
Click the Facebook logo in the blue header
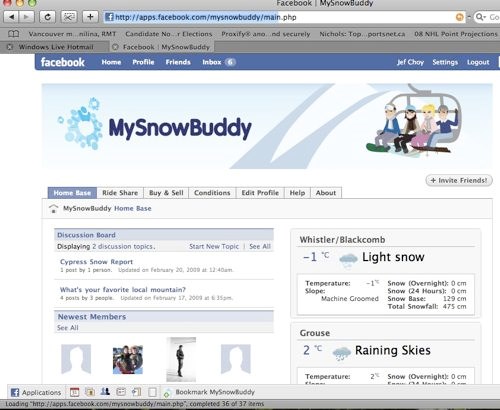click(63, 62)
